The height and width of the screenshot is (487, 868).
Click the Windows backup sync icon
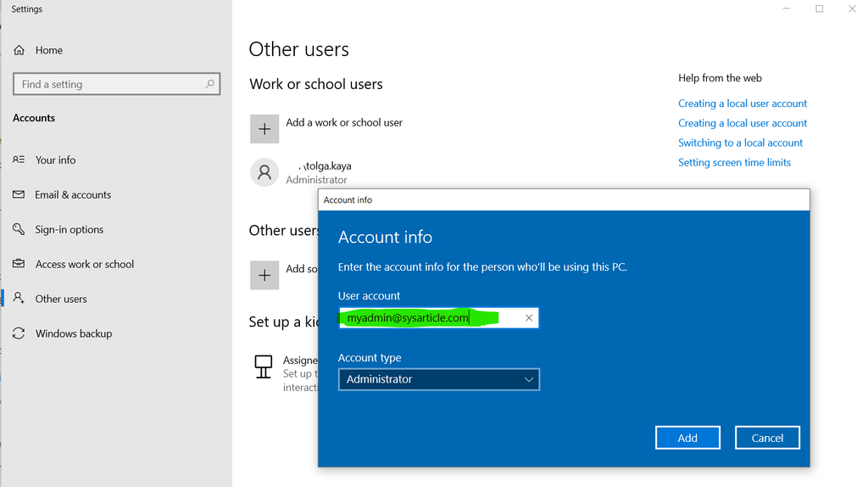pyautogui.click(x=19, y=333)
